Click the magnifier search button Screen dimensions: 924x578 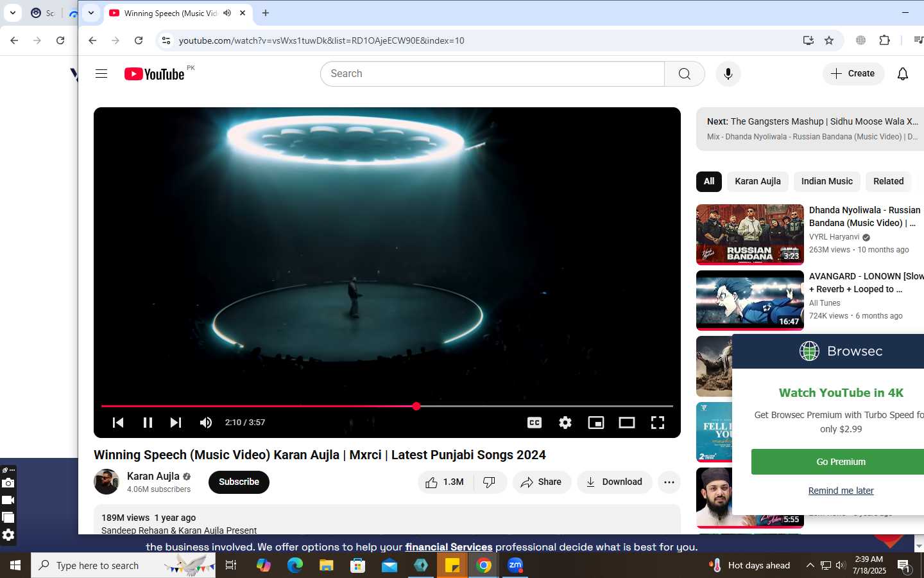(685, 74)
